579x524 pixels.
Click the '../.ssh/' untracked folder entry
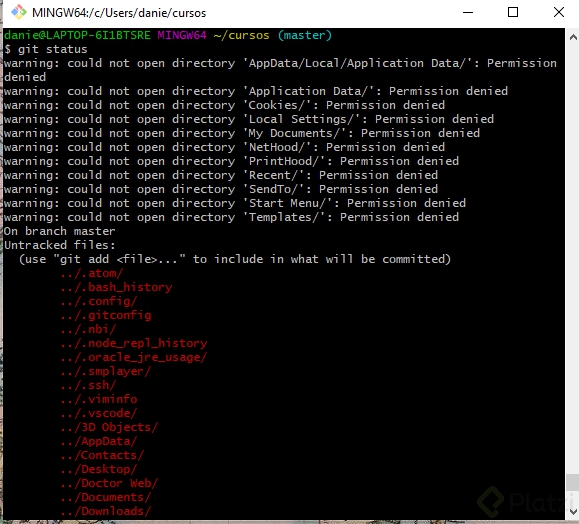pyautogui.click(x=88, y=385)
